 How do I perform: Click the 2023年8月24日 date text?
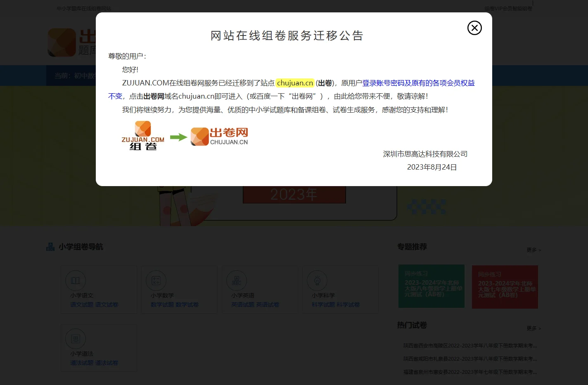[x=432, y=167]
